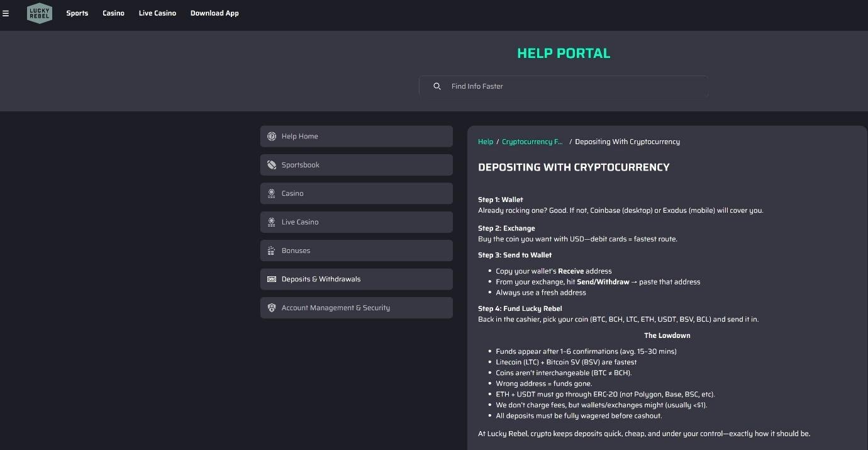Select Sportsbook help category

(357, 165)
